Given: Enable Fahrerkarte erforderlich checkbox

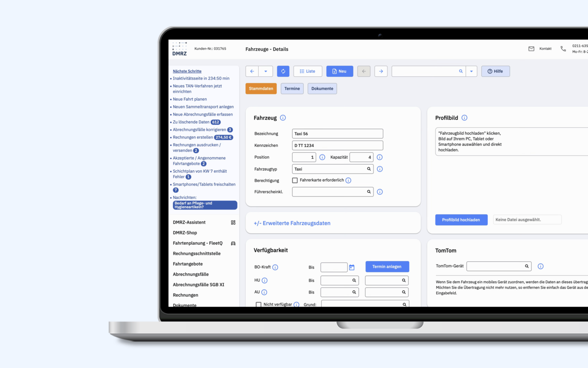Looking at the screenshot, I should (295, 180).
